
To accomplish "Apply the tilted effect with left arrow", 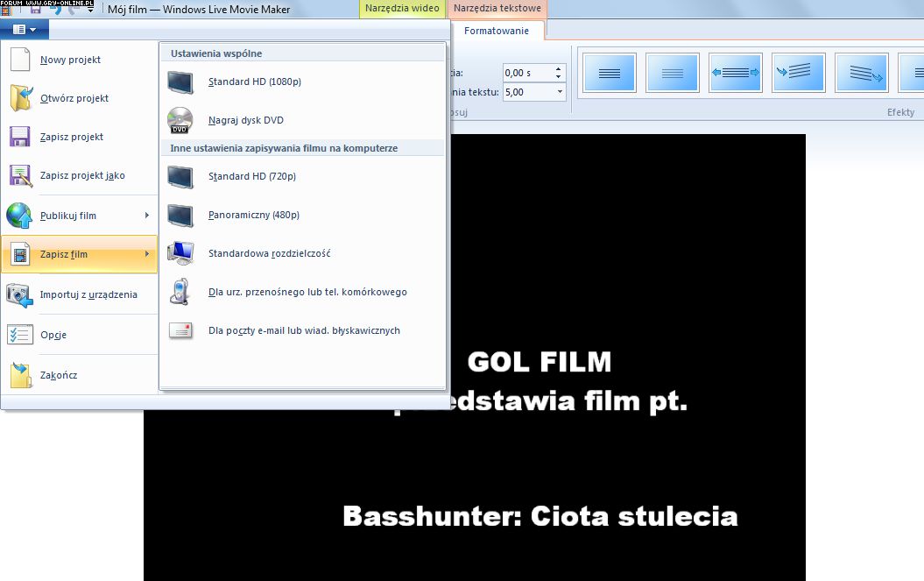I will click(x=799, y=73).
